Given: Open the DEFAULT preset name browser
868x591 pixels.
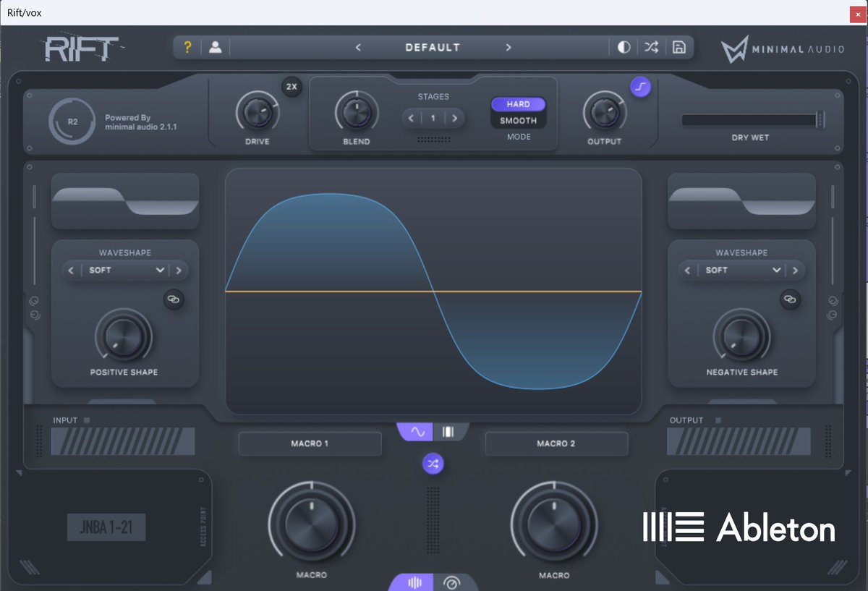Looking at the screenshot, I should click(433, 48).
